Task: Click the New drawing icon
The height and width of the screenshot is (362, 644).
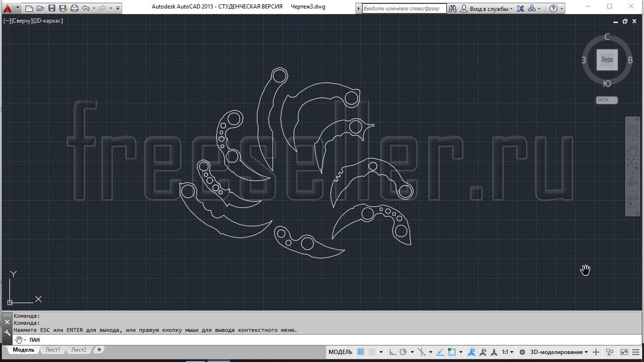Action: [x=29, y=8]
